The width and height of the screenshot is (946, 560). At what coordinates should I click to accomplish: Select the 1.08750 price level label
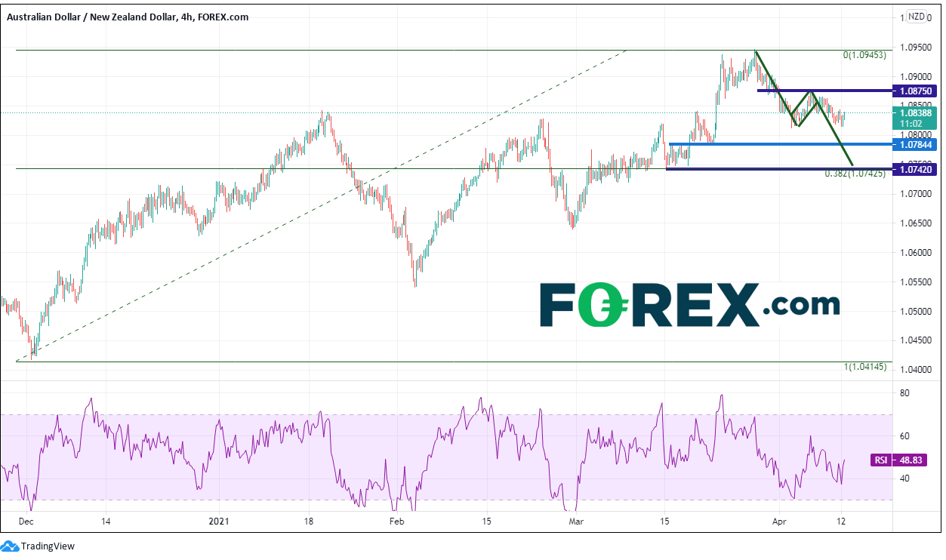pyautogui.click(x=915, y=91)
